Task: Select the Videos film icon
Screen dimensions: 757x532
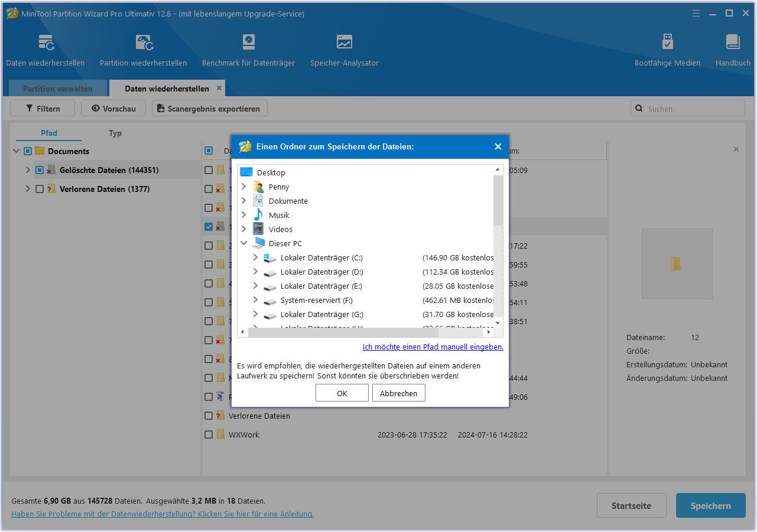Action: [258, 229]
